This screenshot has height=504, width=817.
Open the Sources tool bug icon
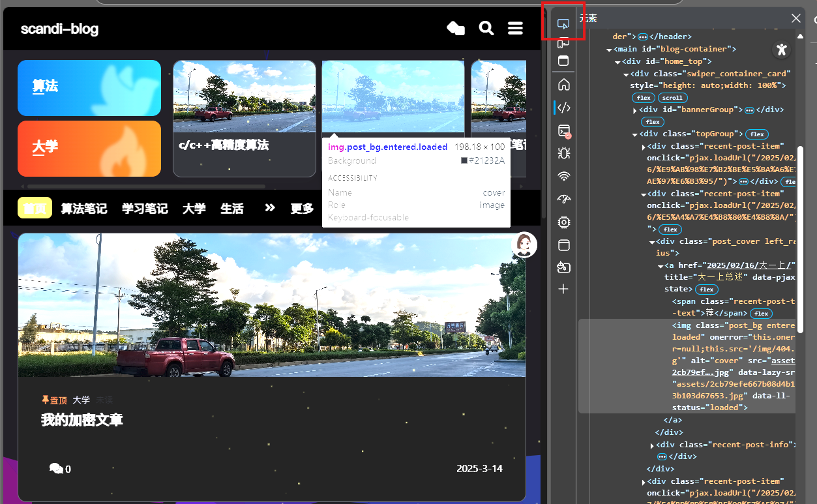click(564, 153)
